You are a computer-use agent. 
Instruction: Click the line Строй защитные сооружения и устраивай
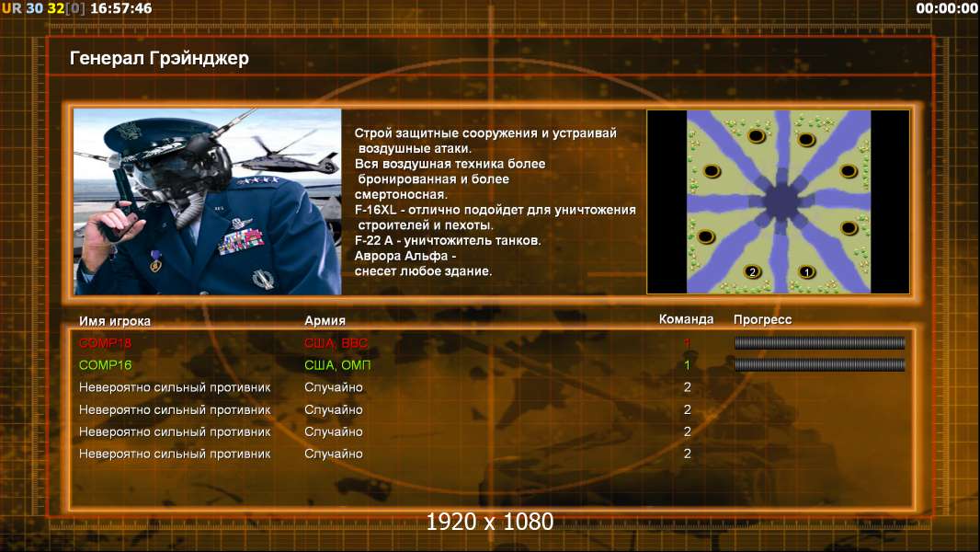tap(485, 133)
